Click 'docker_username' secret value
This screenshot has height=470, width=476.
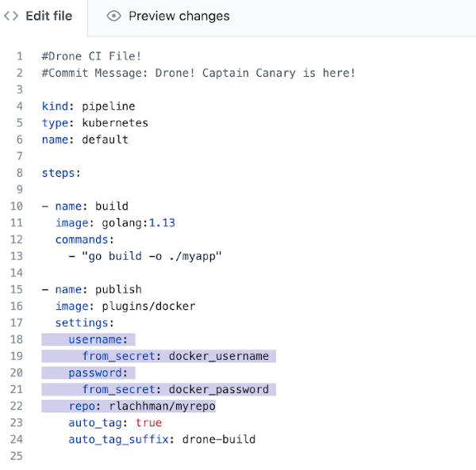219,356
